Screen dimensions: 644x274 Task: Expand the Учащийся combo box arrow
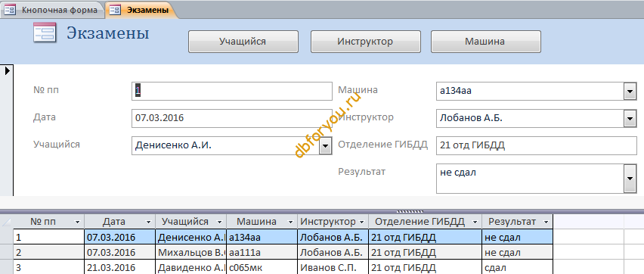(x=325, y=145)
